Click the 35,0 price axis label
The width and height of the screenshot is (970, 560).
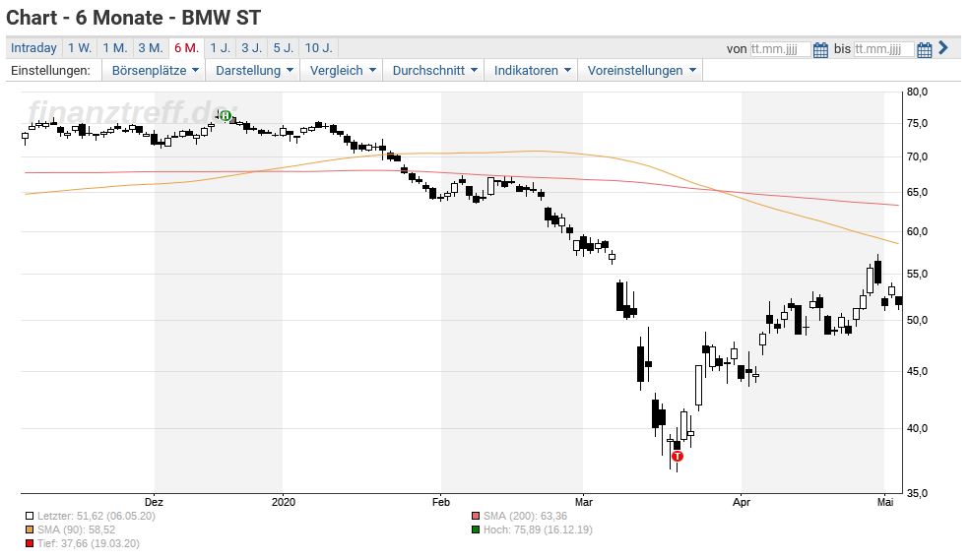(x=918, y=493)
